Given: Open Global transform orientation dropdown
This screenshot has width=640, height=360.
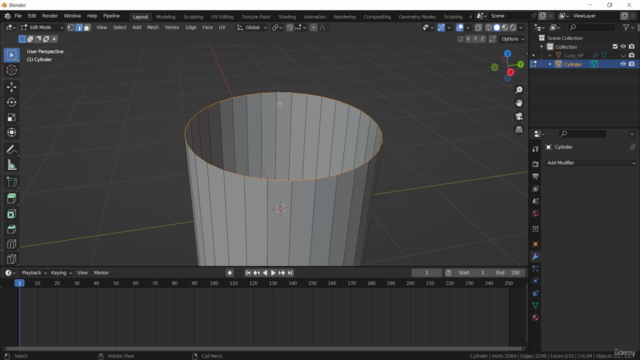Looking at the screenshot, I should click(x=252, y=27).
